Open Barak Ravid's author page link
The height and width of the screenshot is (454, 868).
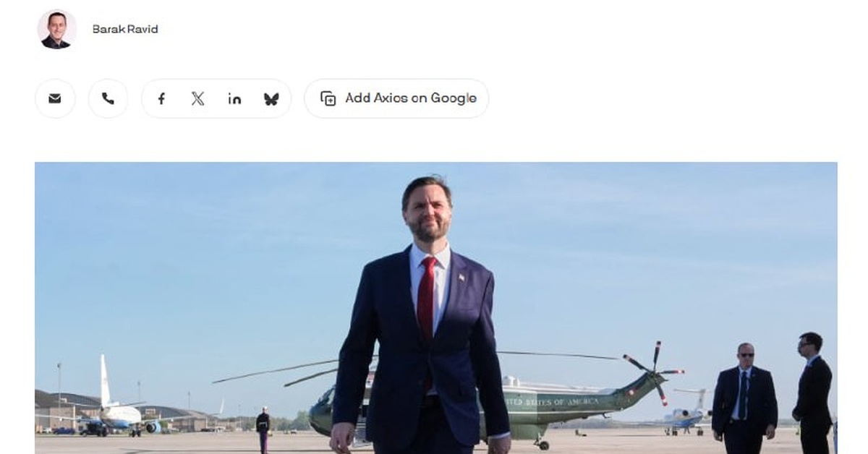point(125,29)
